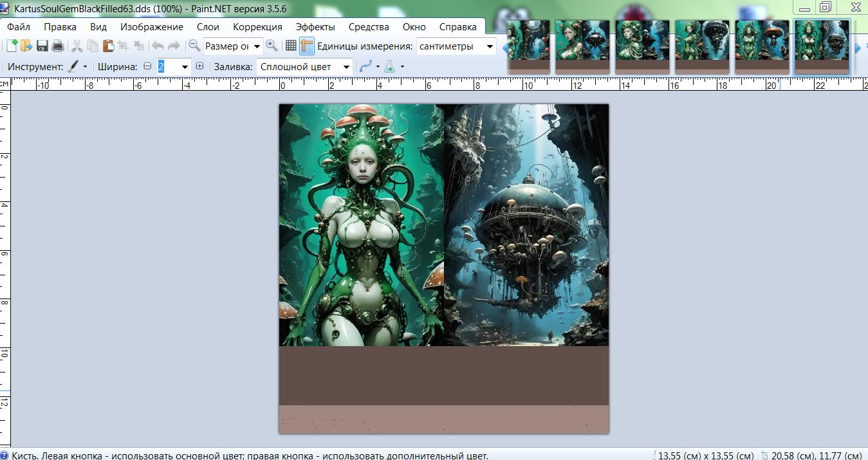Open the anti-aliasing mode curve icon
The width and height of the screenshot is (868, 460).
[365, 66]
